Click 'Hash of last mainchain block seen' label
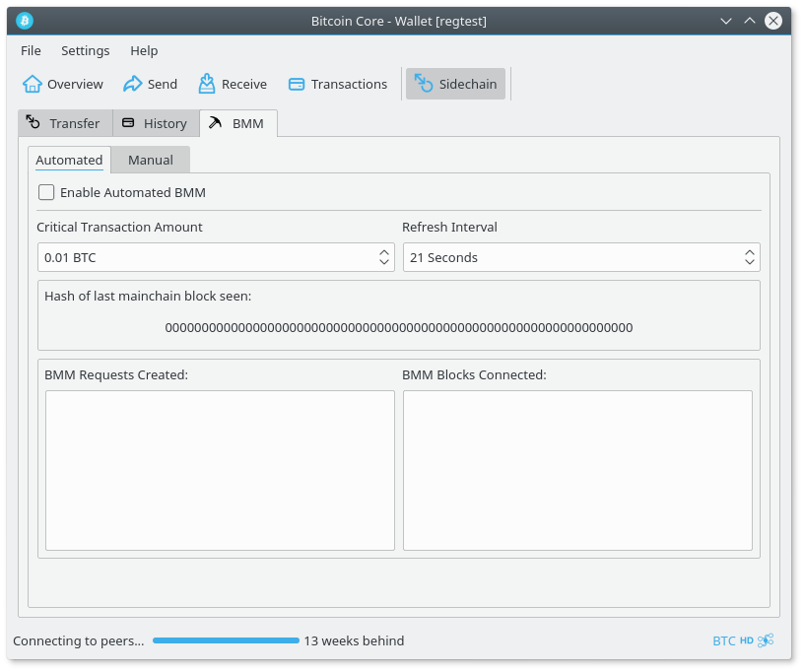Viewport: 804px width, 672px height. [148, 297]
